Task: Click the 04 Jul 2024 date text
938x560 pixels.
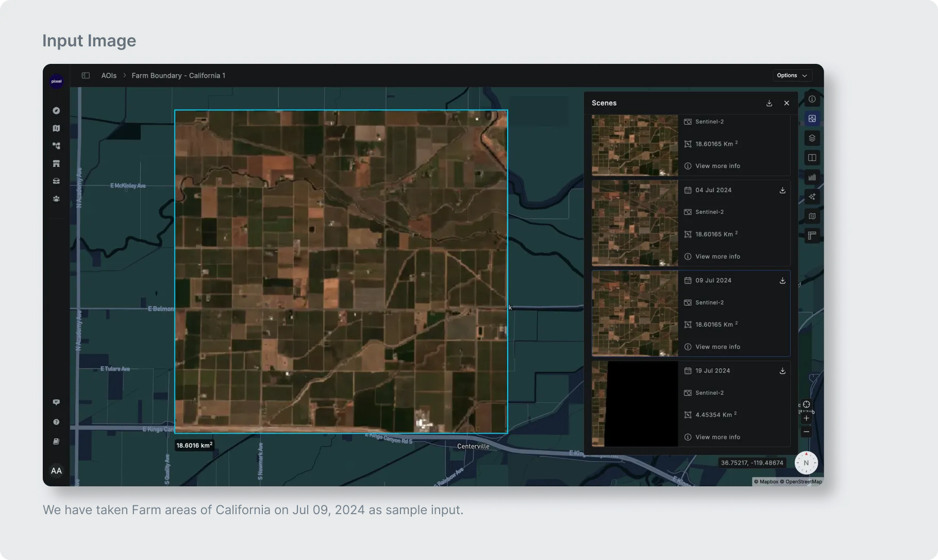Action: (713, 190)
